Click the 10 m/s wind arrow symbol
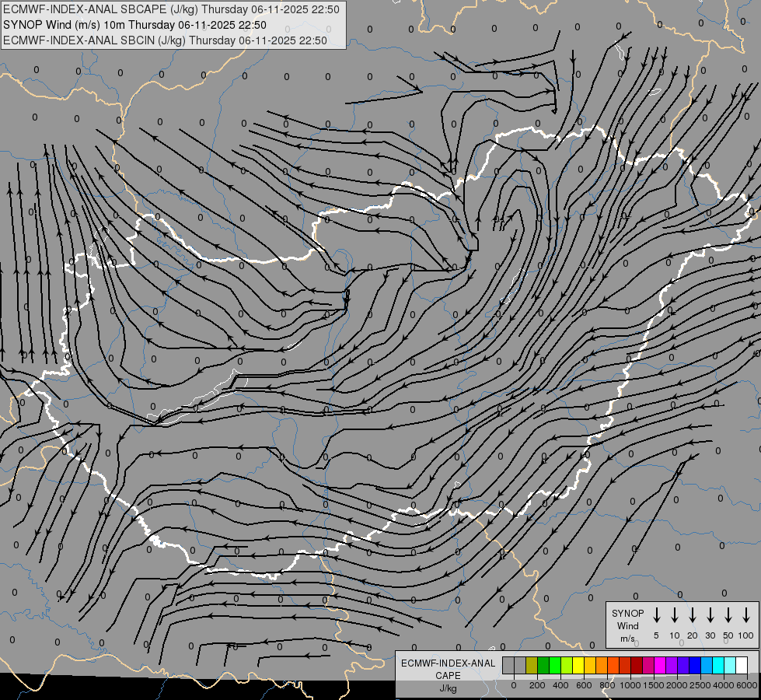 [674, 614]
